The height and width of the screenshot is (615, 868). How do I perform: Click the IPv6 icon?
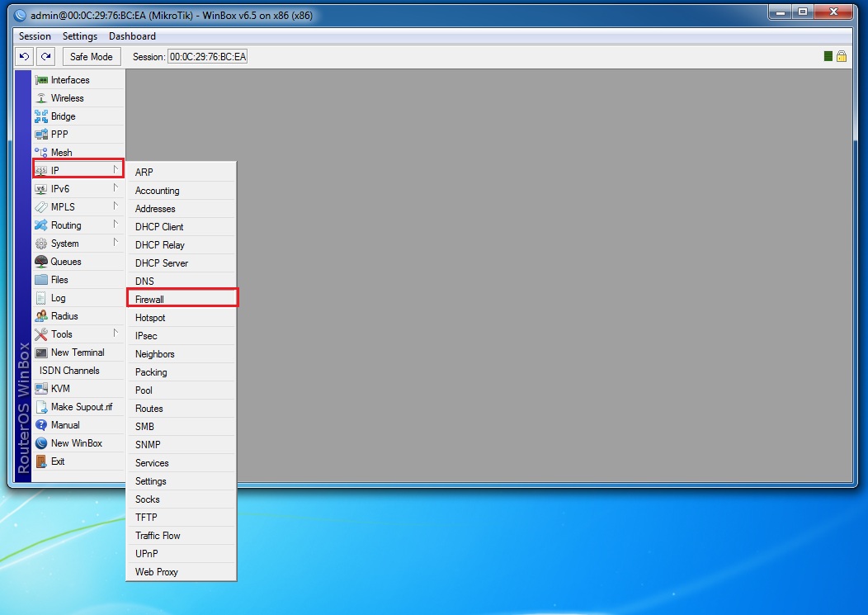(x=41, y=189)
